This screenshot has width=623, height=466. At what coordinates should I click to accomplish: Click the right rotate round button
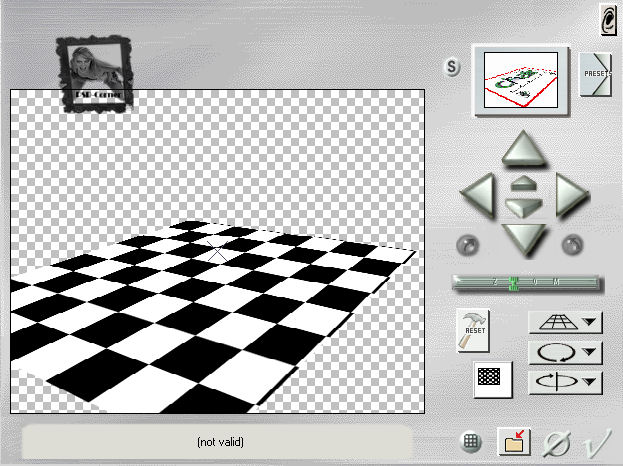573,244
